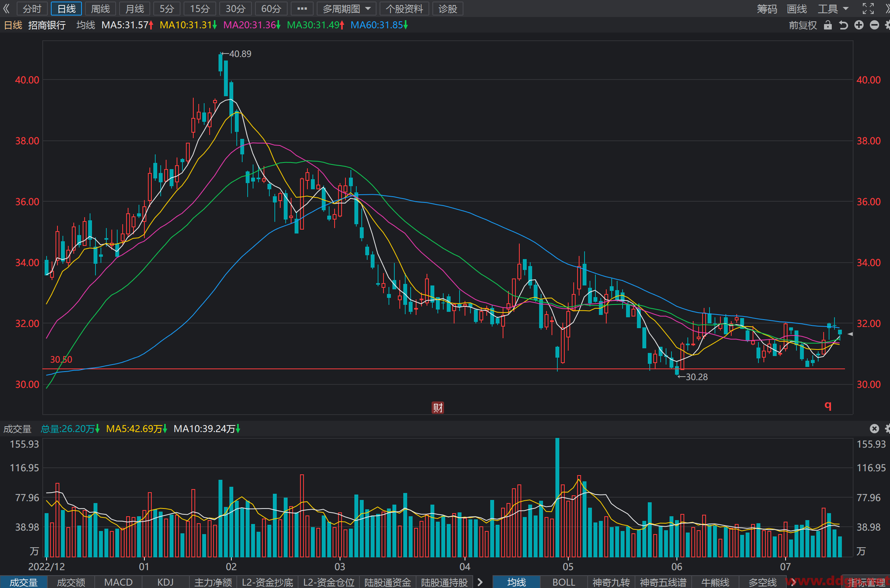Screen dimensions: 890x588
Task: Click the red 财 marker on the chart
Action: [x=438, y=408]
